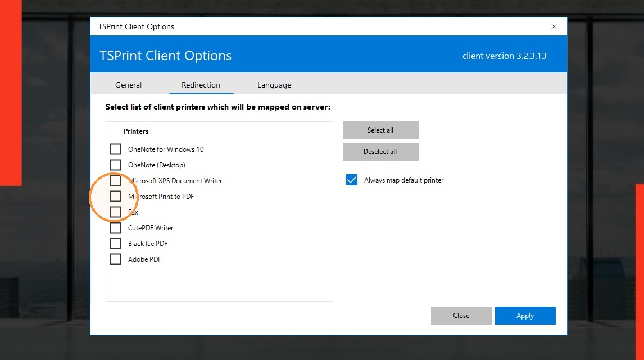
Task: Click the Select all button
Action: 380,130
